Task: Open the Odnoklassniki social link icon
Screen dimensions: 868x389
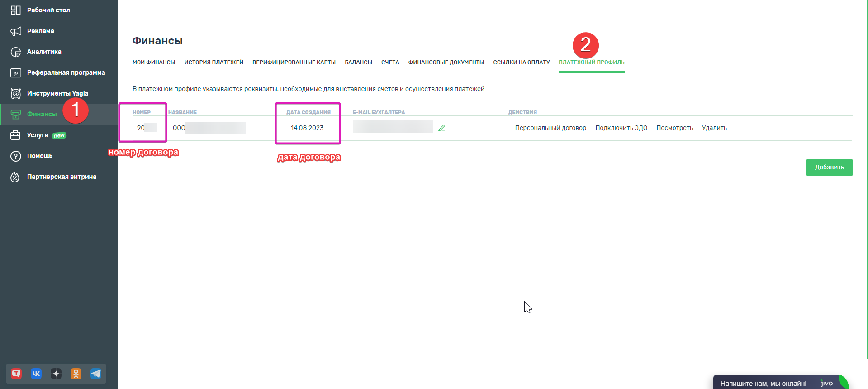Action: (76, 374)
